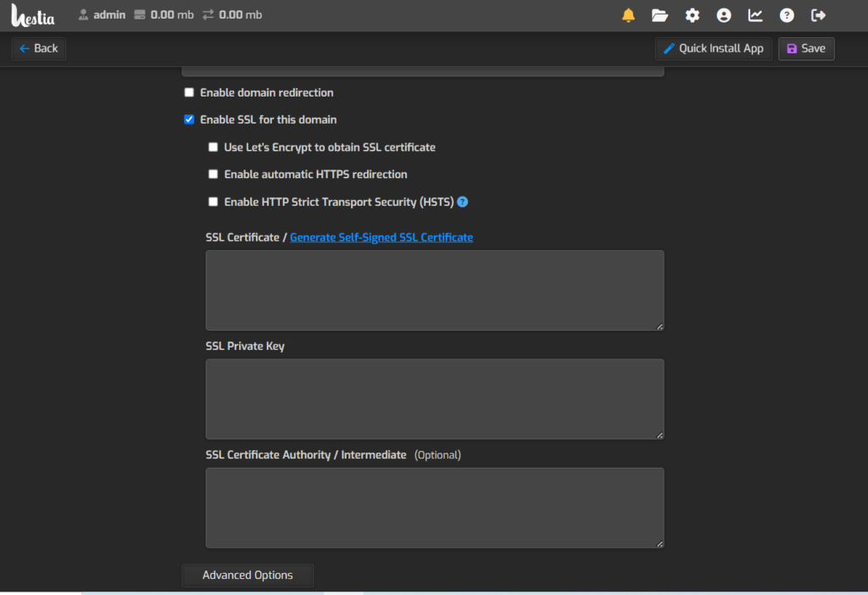Click the (Optional) label text
Screen dimensions: 868x595
click(437, 455)
